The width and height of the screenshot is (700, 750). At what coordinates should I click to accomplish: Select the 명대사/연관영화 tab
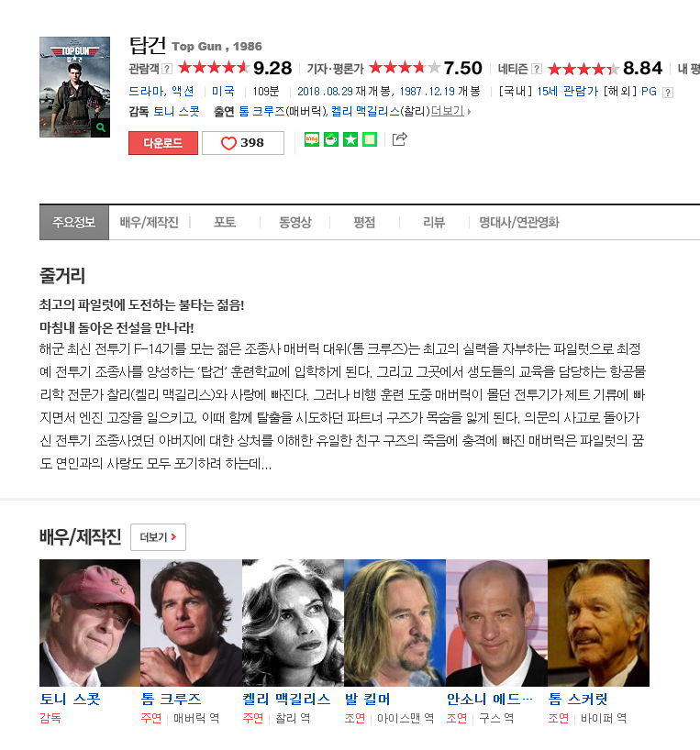519,223
